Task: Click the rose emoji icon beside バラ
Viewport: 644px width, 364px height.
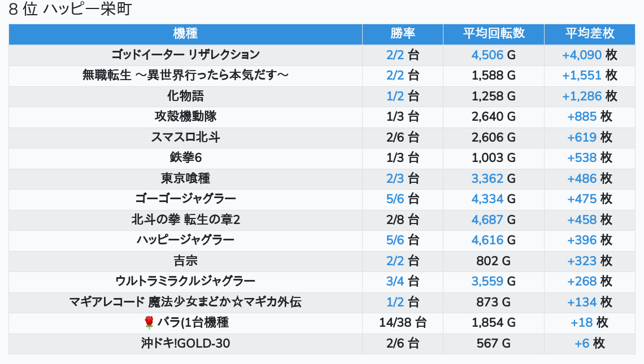Action: (x=149, y=322)
